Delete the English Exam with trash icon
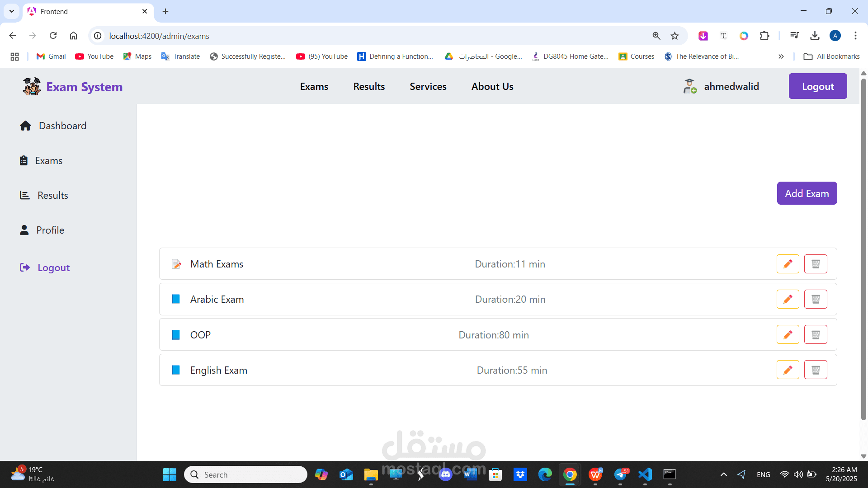This screenshot has height=488, width=868. coord(816,370)
